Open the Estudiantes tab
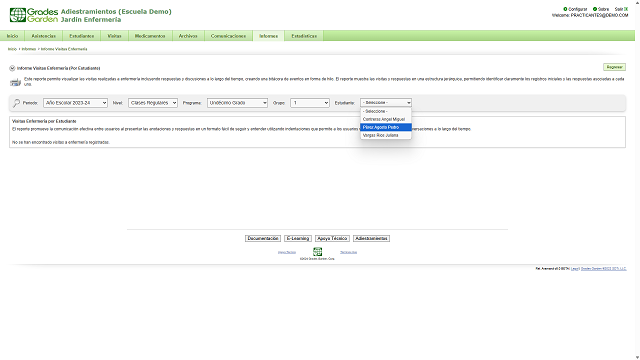 (x=82, y=36)
